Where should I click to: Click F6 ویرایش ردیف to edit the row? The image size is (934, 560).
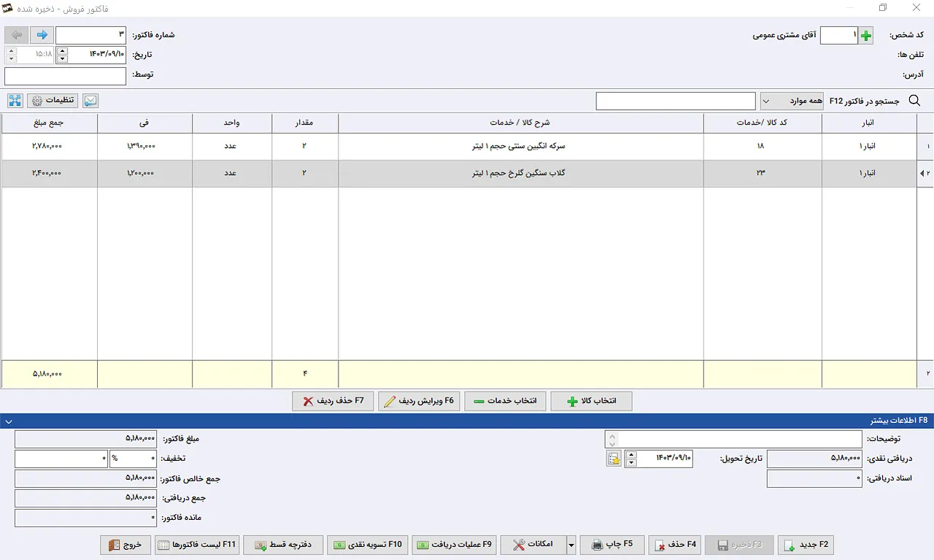tap(419, 402)
